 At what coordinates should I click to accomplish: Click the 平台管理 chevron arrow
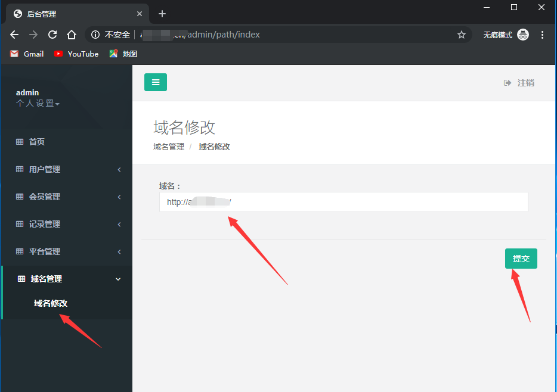click(x=119, y=252)
